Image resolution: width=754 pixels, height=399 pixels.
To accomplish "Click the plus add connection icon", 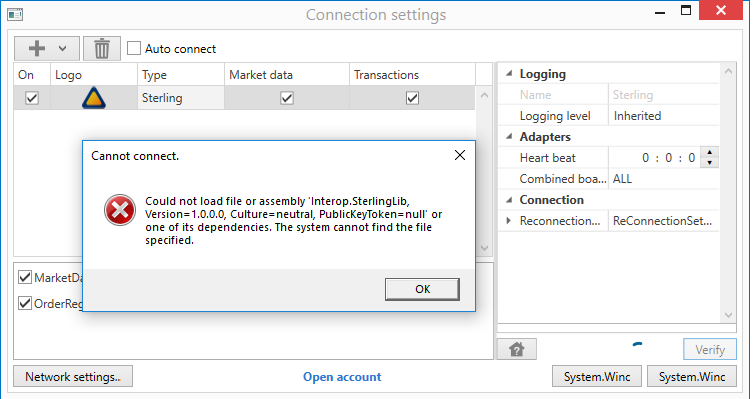I will [37, 49].
